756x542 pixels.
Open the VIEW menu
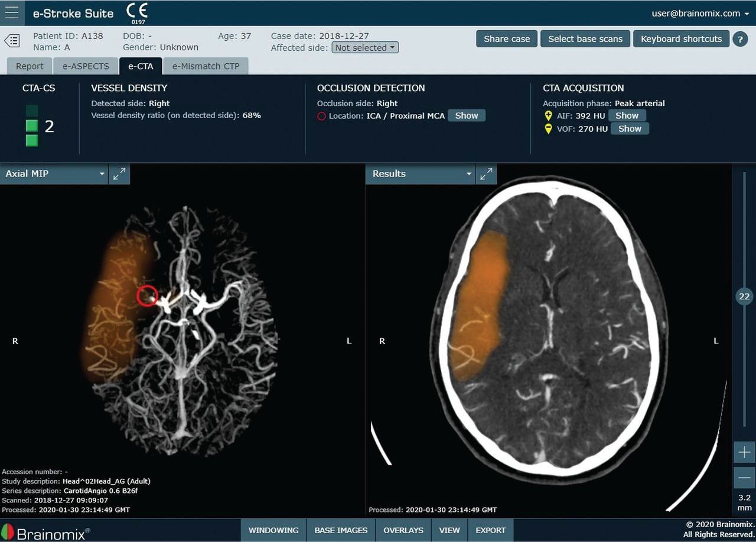tap(449, 530)
